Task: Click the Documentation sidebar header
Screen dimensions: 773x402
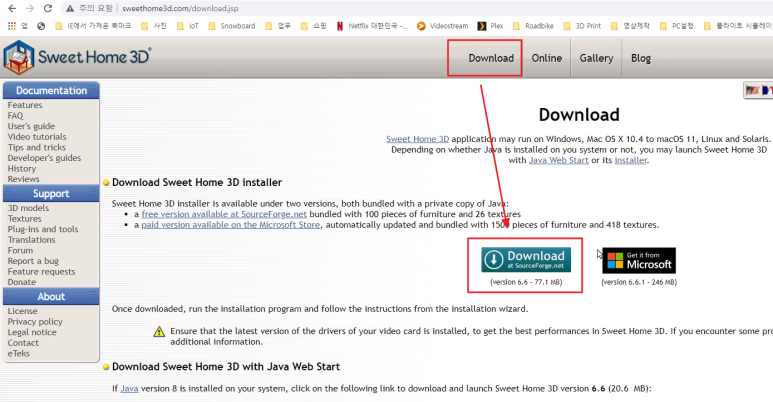Action: (x=51, y=91)
